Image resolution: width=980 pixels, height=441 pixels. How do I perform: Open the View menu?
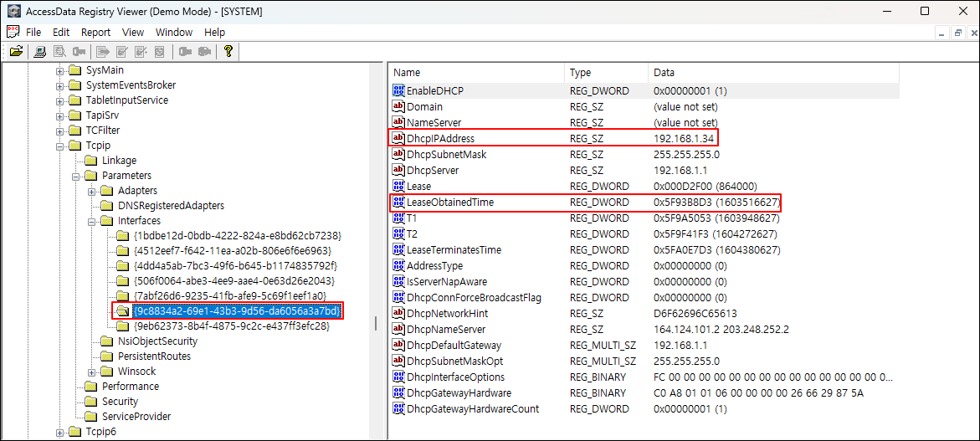pos(133,32)
